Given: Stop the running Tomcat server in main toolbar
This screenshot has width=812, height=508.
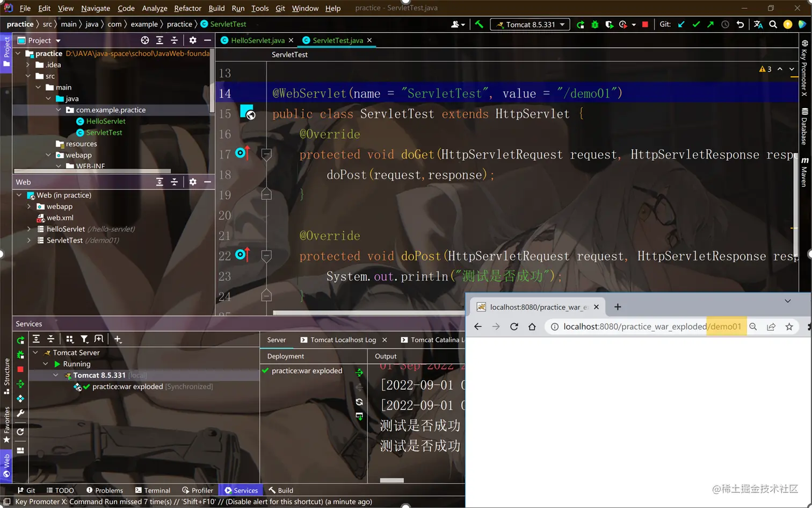Looking at the screenshot, I should pos(645,24).
